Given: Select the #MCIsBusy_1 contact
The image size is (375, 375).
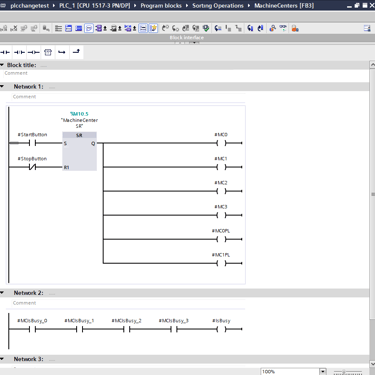Looking at the screenshot, I should click(x=79, y=329).
